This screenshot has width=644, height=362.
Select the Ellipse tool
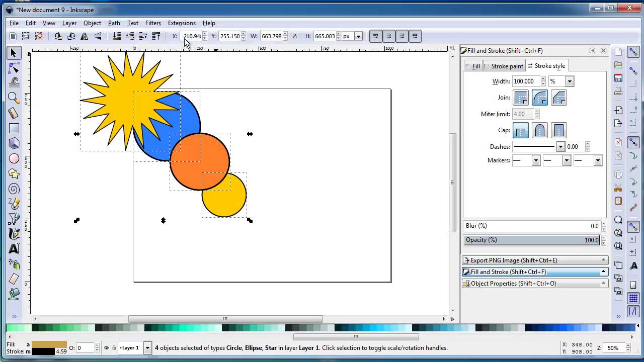click(x=14, y=158)
